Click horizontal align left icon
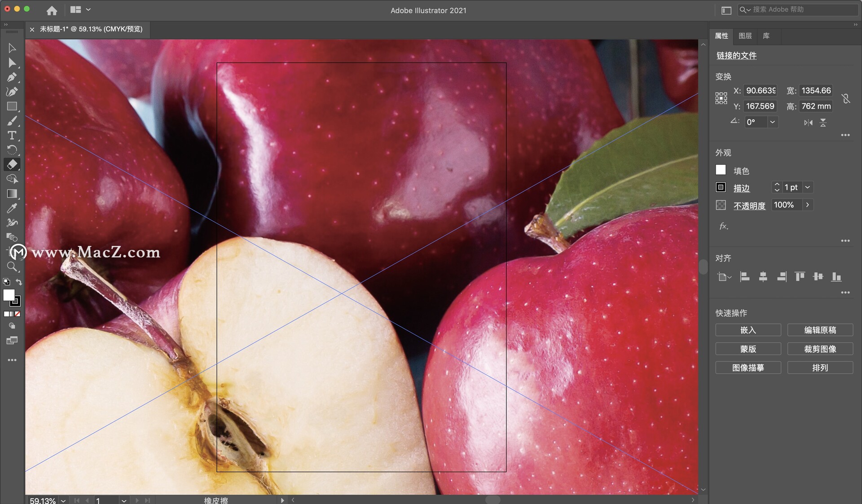 click(x=745, y=277)
